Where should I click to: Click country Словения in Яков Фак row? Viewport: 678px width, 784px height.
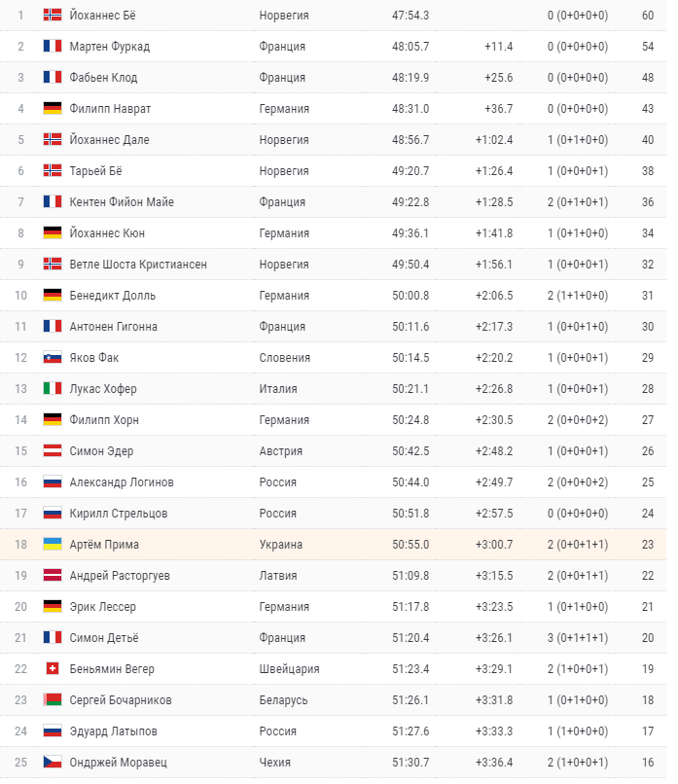(x=284, y=358)
